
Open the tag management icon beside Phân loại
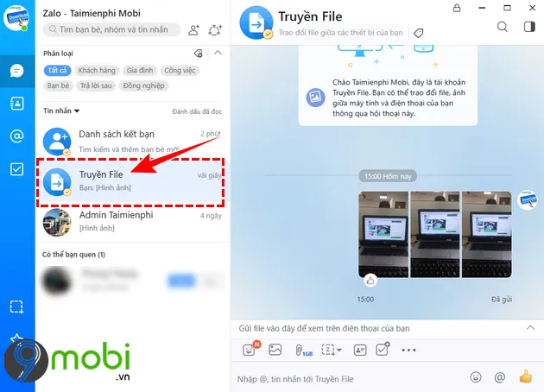tap(198, 54)
